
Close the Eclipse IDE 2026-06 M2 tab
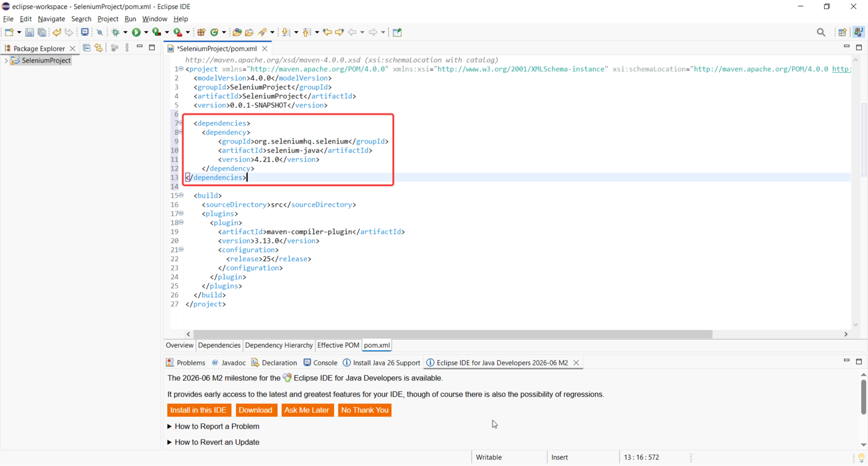[x=576, y=362]
